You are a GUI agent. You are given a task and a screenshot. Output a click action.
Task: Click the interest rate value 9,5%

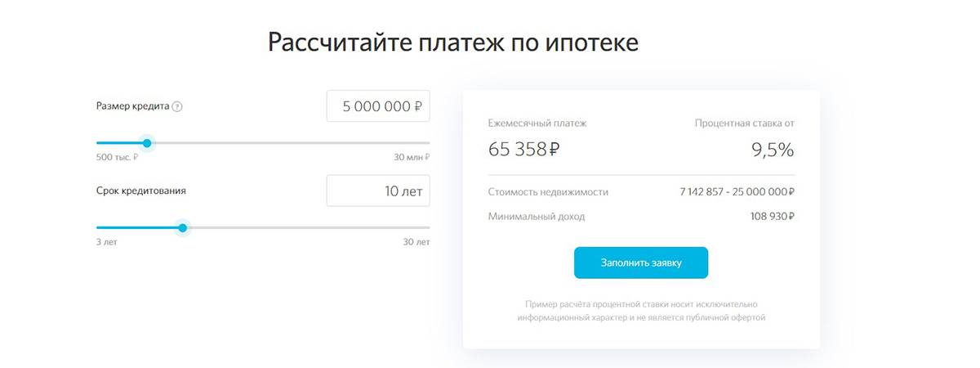773,150
